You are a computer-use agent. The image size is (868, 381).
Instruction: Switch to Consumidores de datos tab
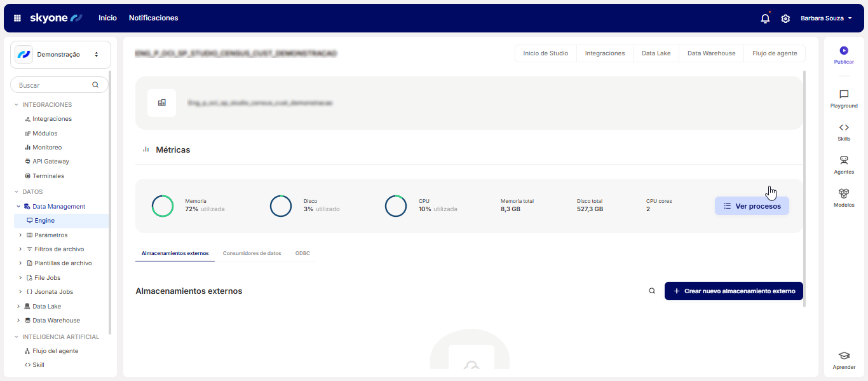point(252,253)
